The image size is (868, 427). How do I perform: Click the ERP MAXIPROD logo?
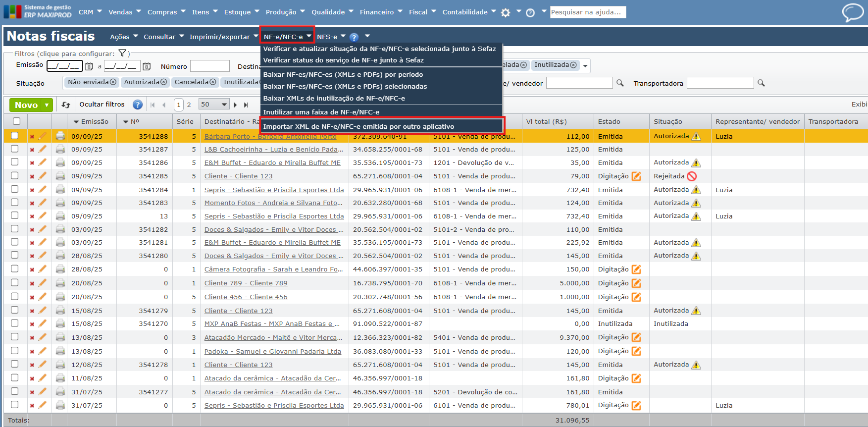click(38, 11)
